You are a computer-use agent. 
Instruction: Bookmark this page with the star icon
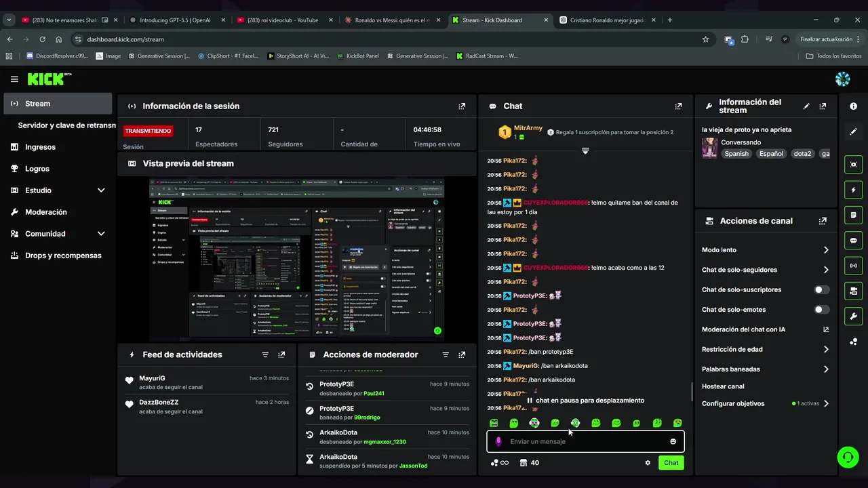[x=705, y=39]
